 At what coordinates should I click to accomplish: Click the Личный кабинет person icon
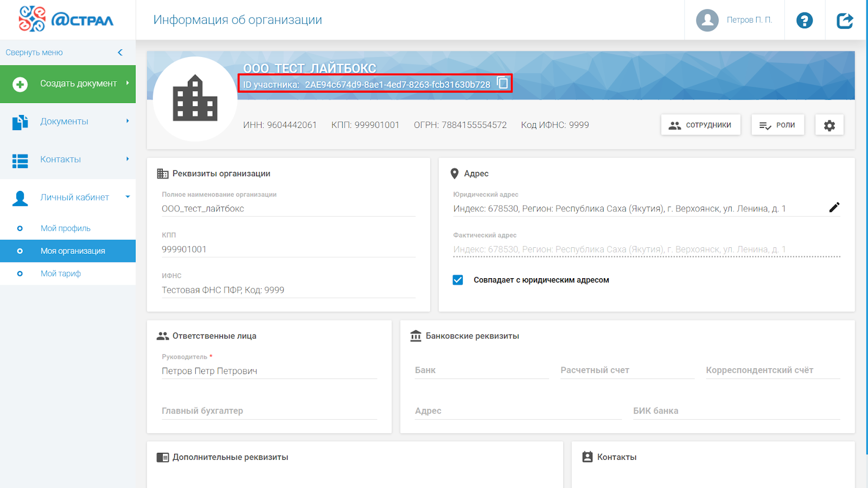[20, 198]
